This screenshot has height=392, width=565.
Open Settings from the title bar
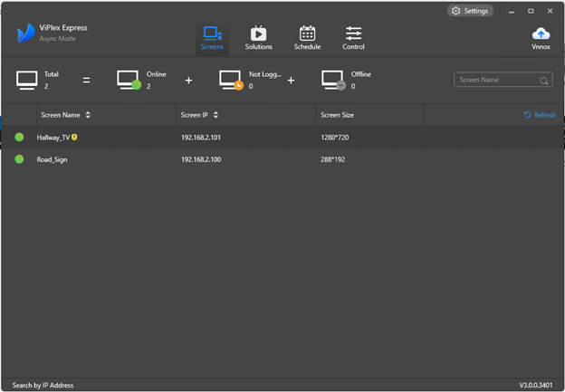(x=469, y=11)
